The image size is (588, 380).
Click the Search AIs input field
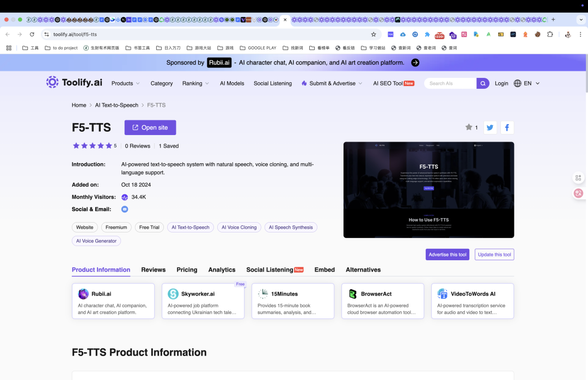tap(450, 83)
